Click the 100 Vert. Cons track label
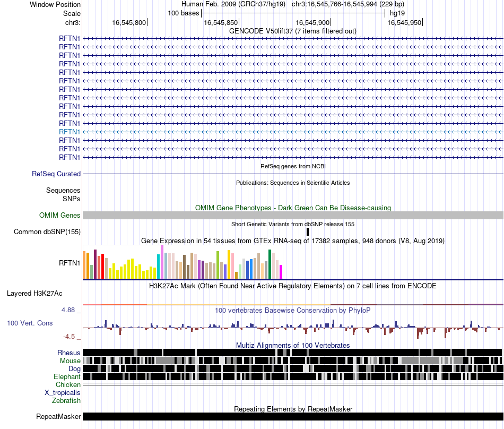 [x=30, y=323]
